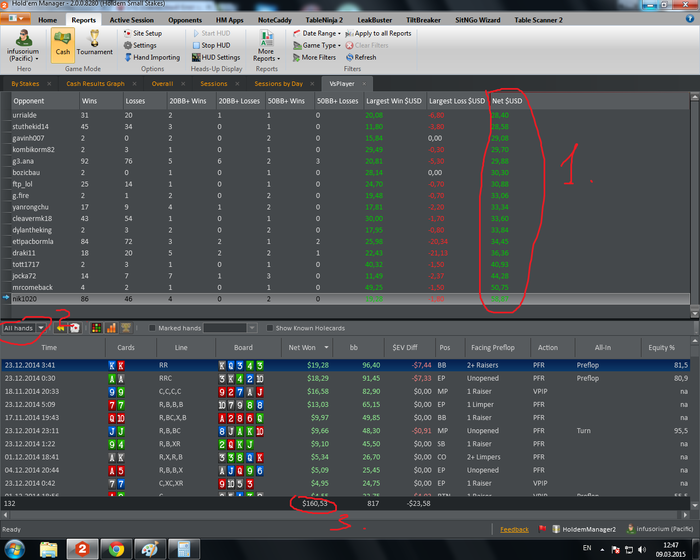Image resolution: width=700 pixels, height=560 pixels.
Task: Click the trophy icon in hands toolbar
Action: pos(126,328)
